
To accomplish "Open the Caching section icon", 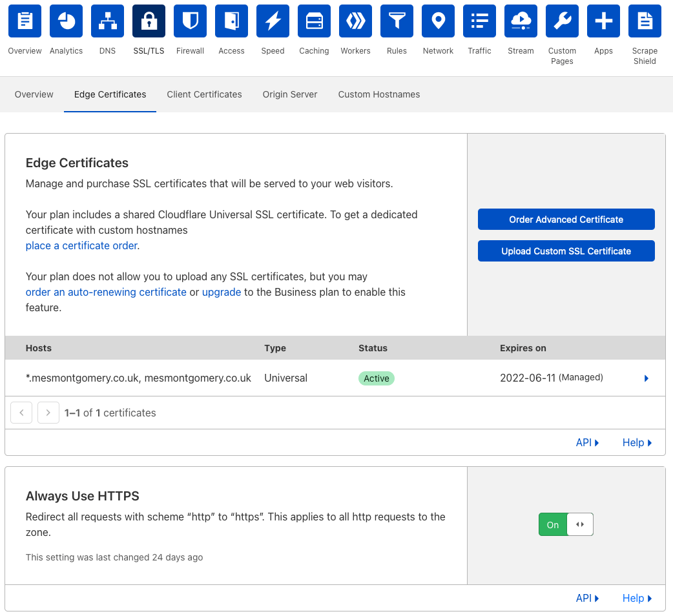I will (x=314, y=21).
